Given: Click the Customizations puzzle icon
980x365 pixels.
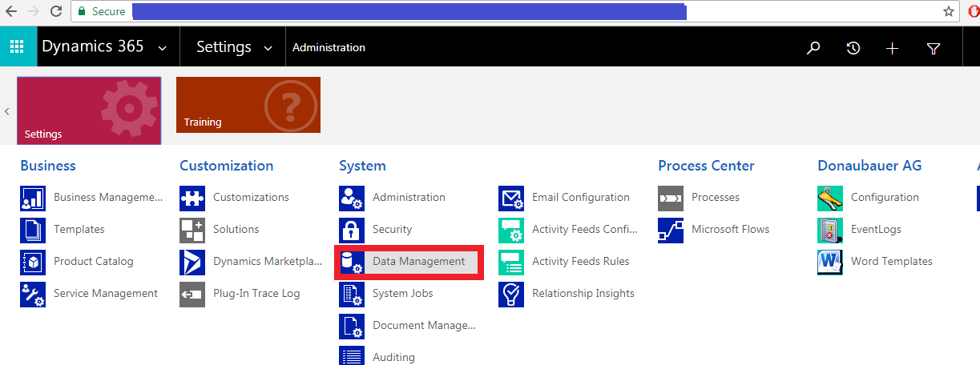Looking at the screenshot, I should [x=192, y=198].
